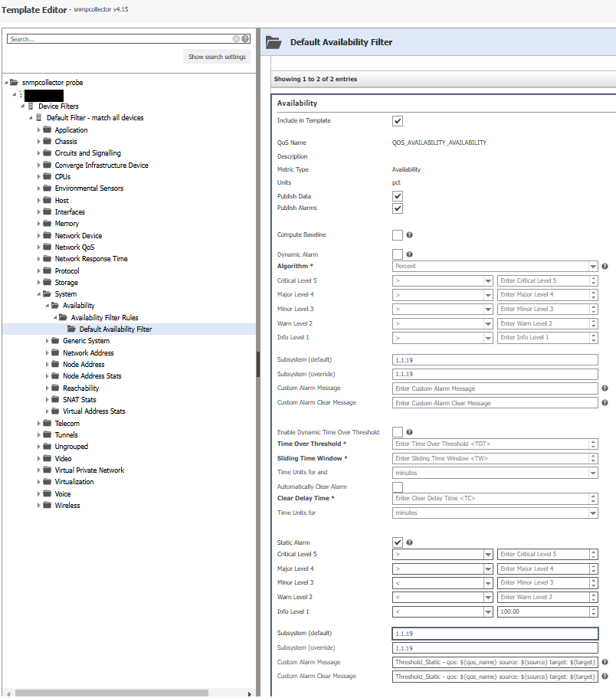Open the Algorithm dropdown

[x=494, y=266]
